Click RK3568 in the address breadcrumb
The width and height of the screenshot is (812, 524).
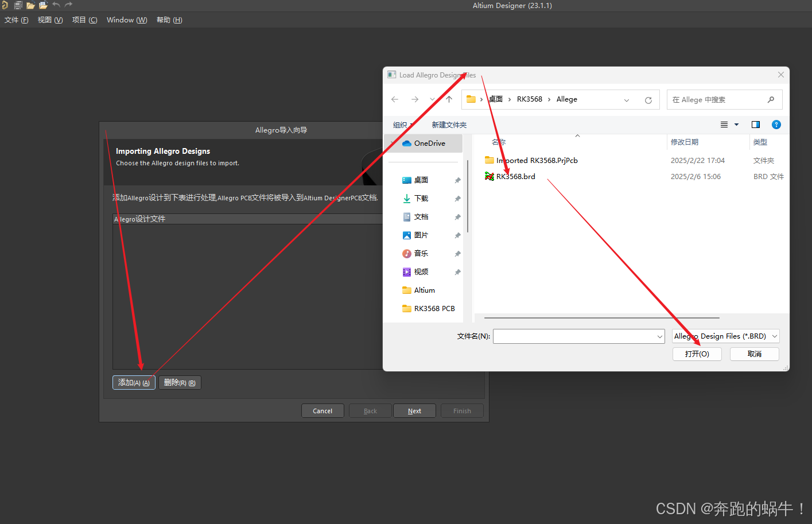point(530,99)
